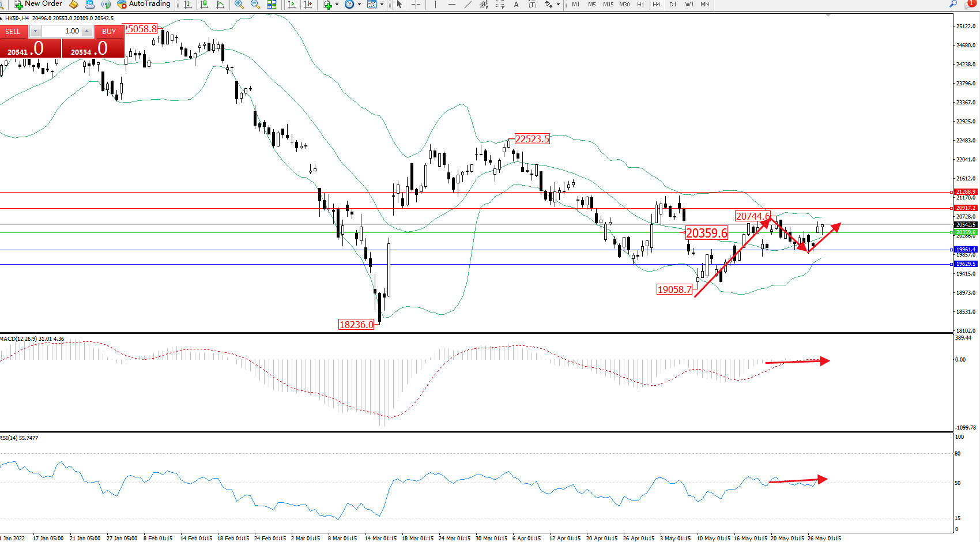Screen dimensions: 980x542
Task: Open the New Order dialog
Action: (x=38, y=4)
